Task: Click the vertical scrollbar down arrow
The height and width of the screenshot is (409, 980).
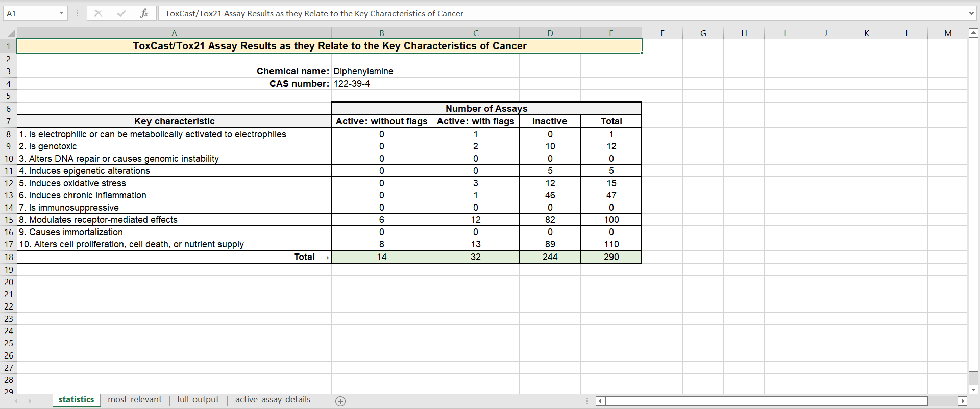Action: coord(973,389)
